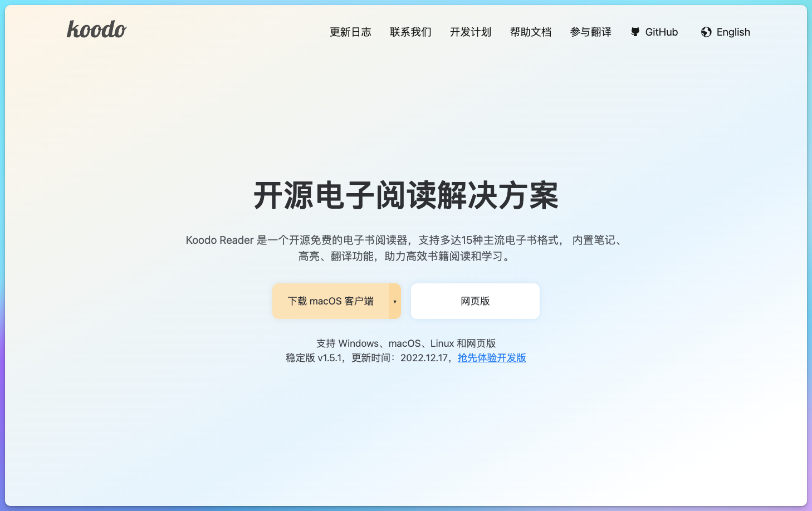Click the 支持 Windows、macOS、Linux text
The width and height of the screenshot is (812, 511).
click(x=406, y=343)
